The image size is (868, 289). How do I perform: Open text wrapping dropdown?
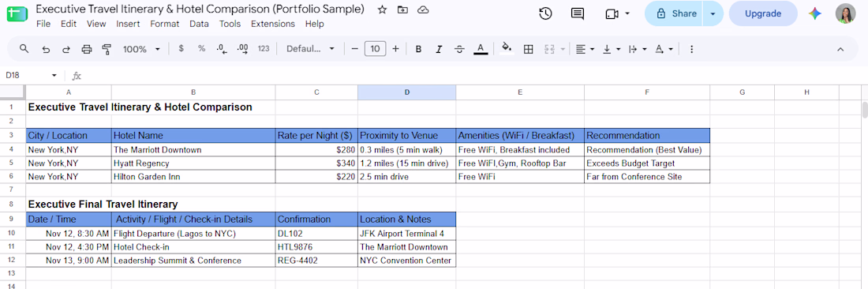(x=638, y=49)
